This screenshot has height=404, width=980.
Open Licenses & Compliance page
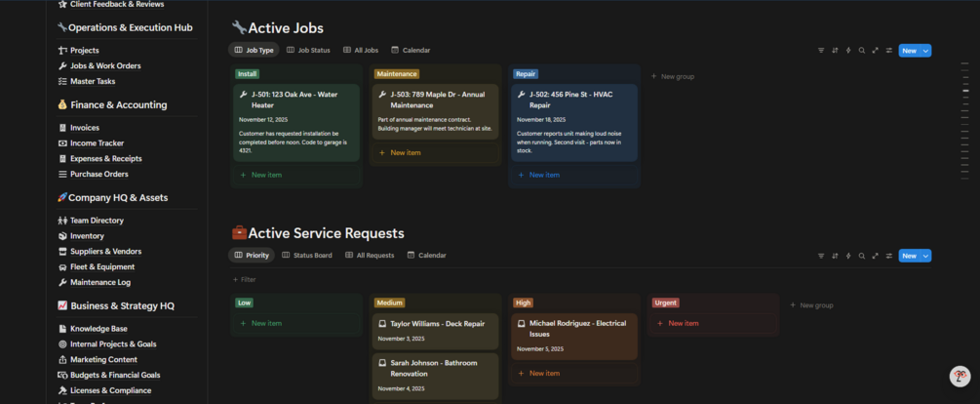click(x=110, y=391)
